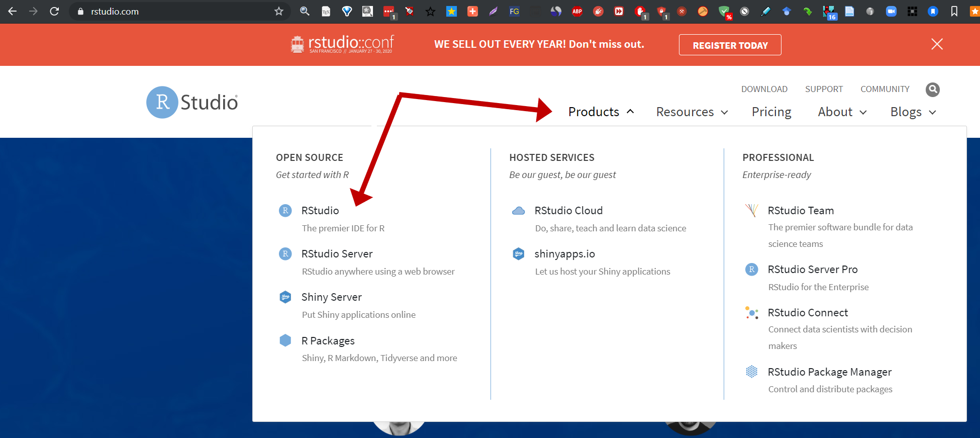Select R Packages in Open Source list
Screen dimensions: 980x438
pos(328,341)
